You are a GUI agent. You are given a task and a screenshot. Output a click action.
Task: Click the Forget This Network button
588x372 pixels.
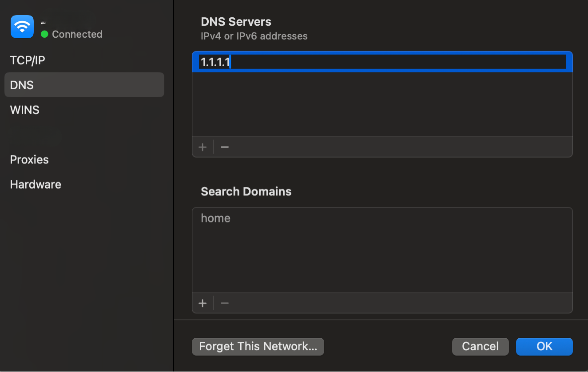[x=258, y=346]
